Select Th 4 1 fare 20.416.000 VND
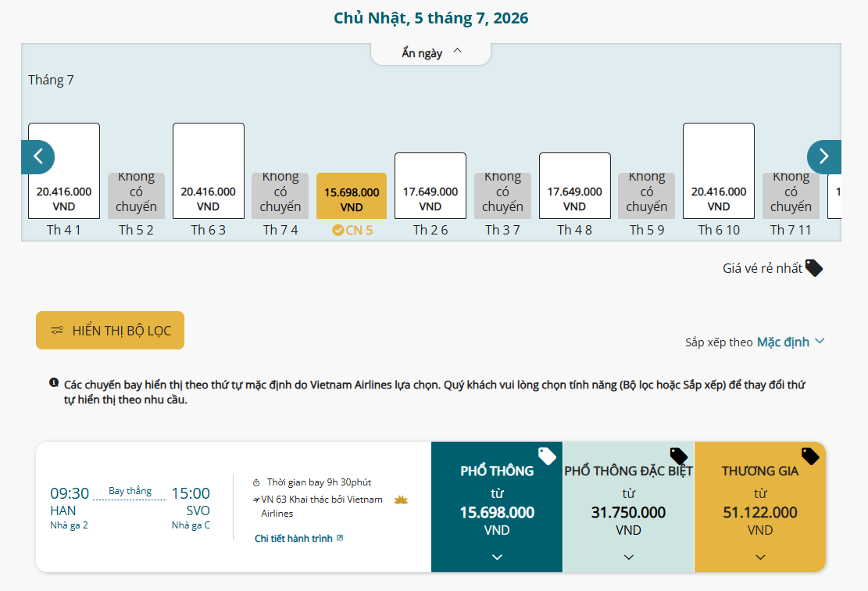 [63, 170]
